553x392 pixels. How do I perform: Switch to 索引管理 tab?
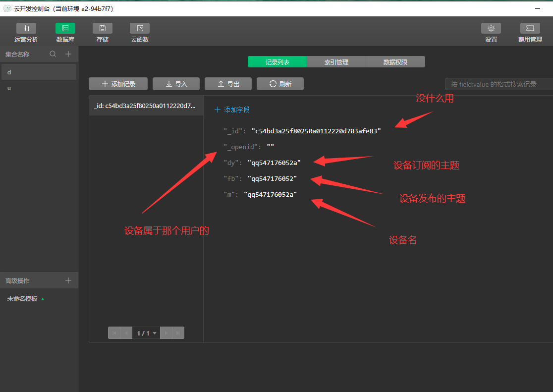pyautogui.click(x=336, y=62)
